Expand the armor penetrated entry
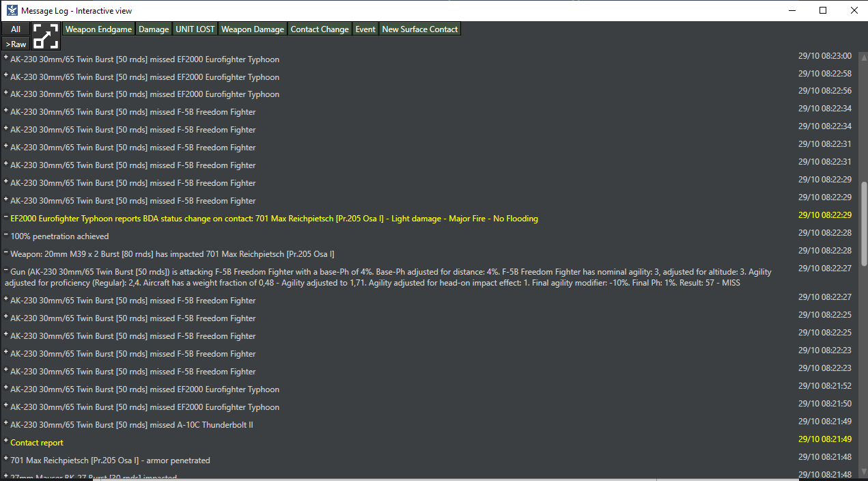The width and height of the screenshot is (868, 481). coord(6,459)
